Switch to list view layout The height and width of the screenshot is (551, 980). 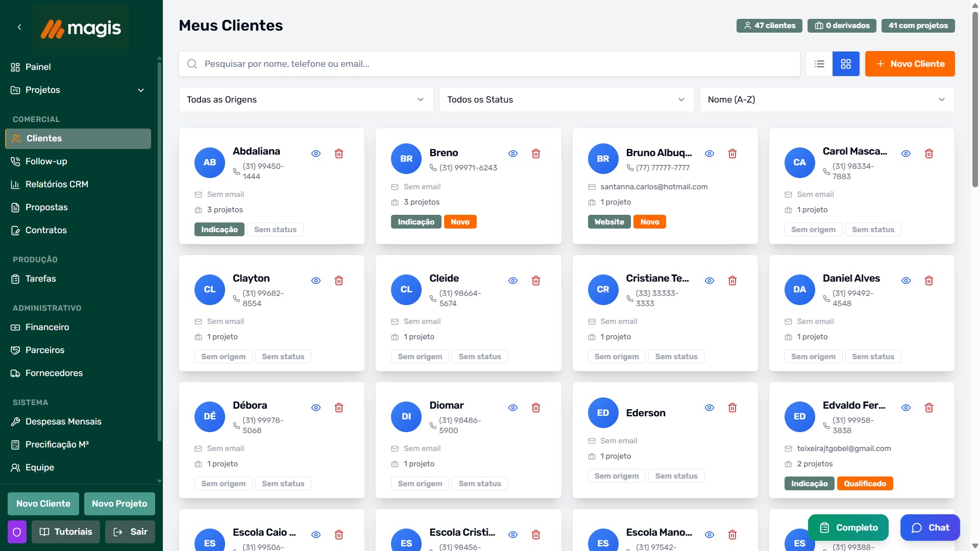coord(819,64)
